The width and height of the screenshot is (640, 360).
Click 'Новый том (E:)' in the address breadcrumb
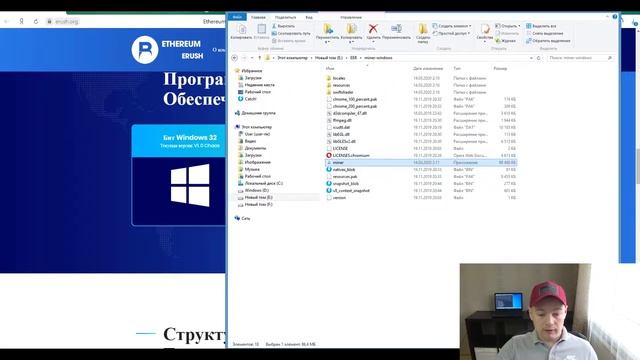tap(329, 58)
